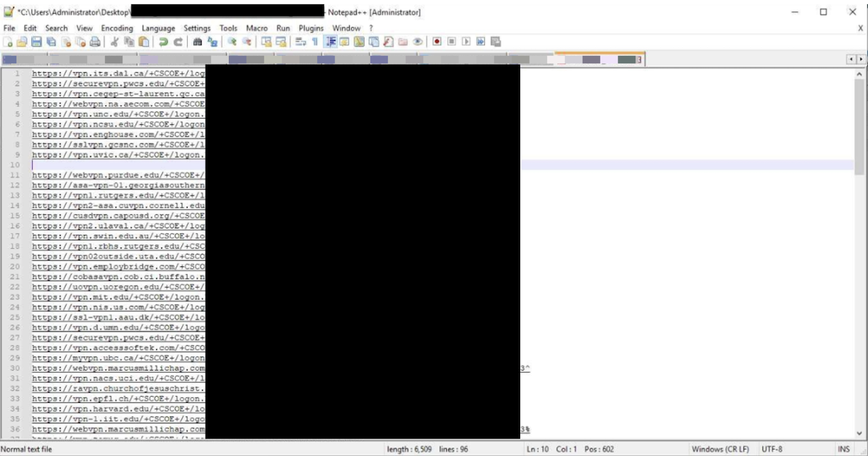
Task: Close document with X in menu bar
Action: [860, 28]
